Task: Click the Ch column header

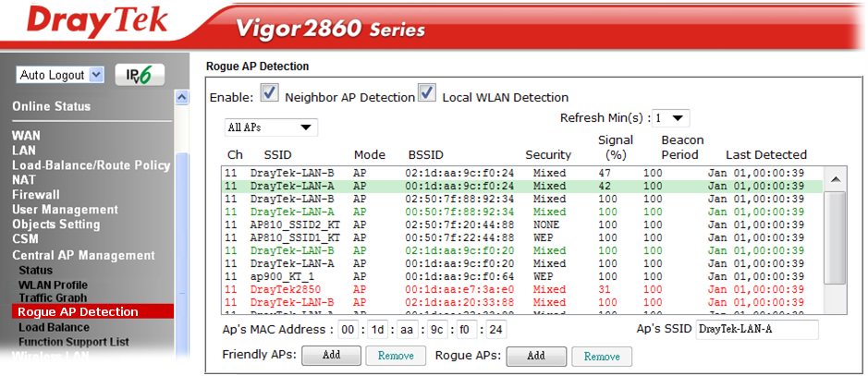Action: [x=236, y=155]
